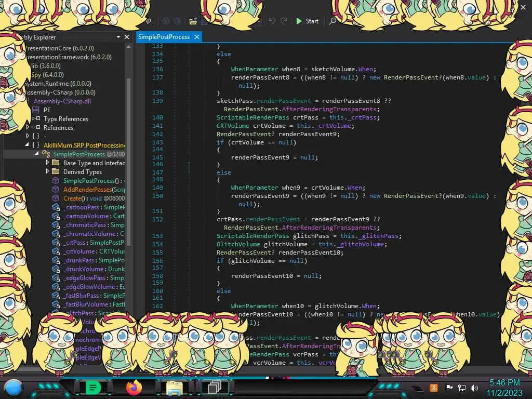Click ScriptableRenderPass type on line 153
This screenshot has width=532, height=399.
coord(253,236)
